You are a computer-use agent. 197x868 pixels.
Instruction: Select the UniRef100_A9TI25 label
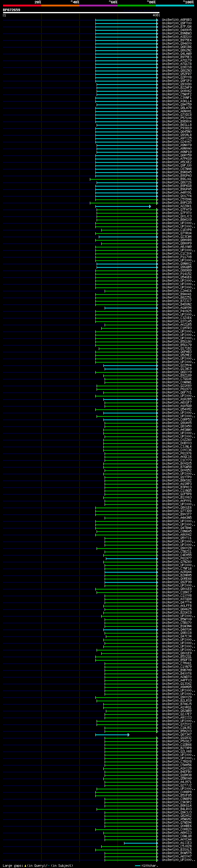[177, 138]
